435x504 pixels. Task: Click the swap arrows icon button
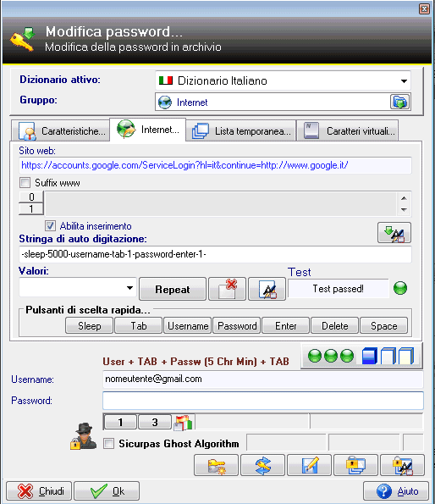[x=262, y=465]
